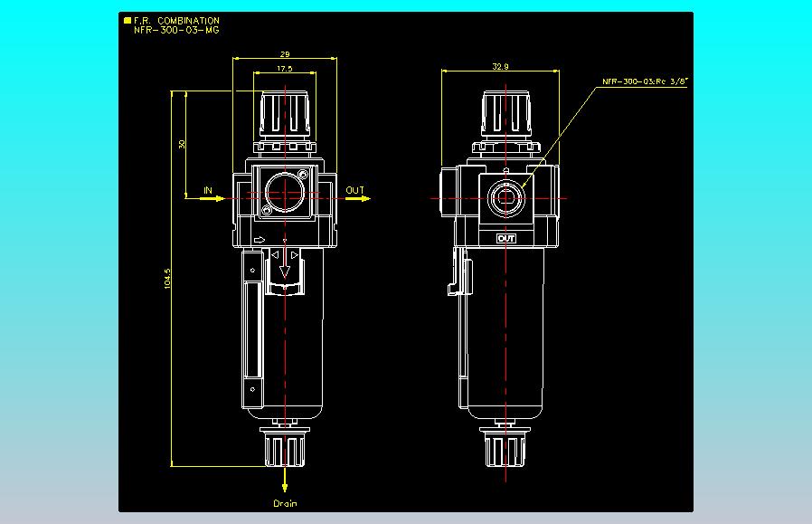Click the yellow Drain arrow
The width and height of the screenshot is (812, 524).
pos(285,480)
